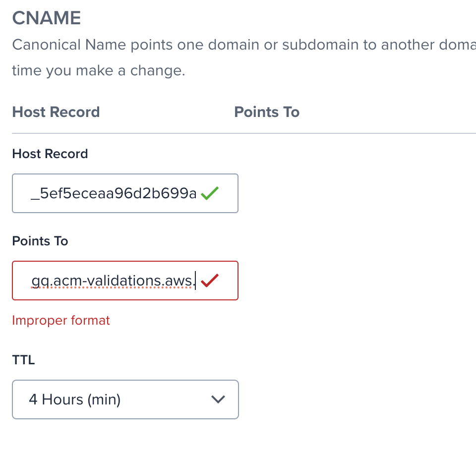Screen dimensions: 476x456
Task: Click the "Improper format" error message
Action: point(61,321)
